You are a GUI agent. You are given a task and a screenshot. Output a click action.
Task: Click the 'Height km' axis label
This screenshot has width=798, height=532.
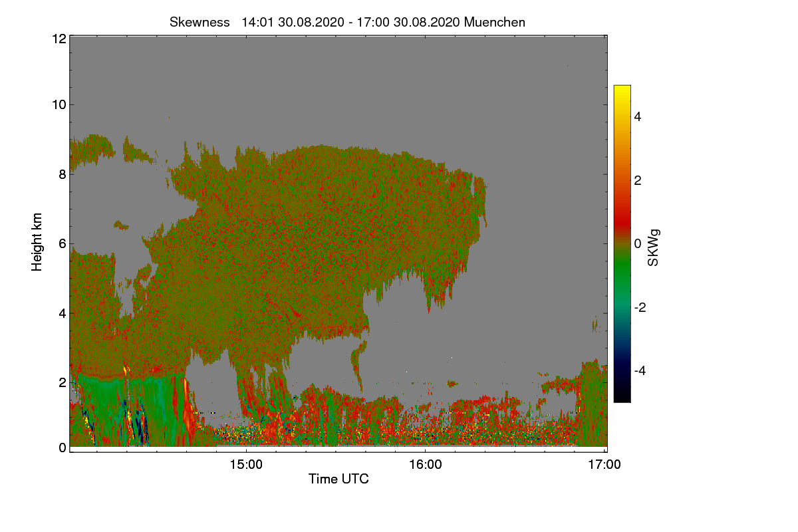coord(37,242)
